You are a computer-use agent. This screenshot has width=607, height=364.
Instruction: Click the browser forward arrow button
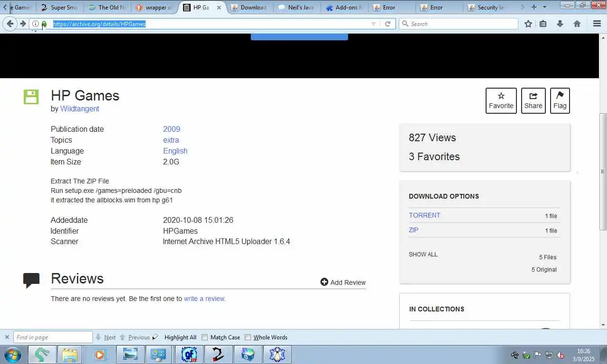point(23,24)
